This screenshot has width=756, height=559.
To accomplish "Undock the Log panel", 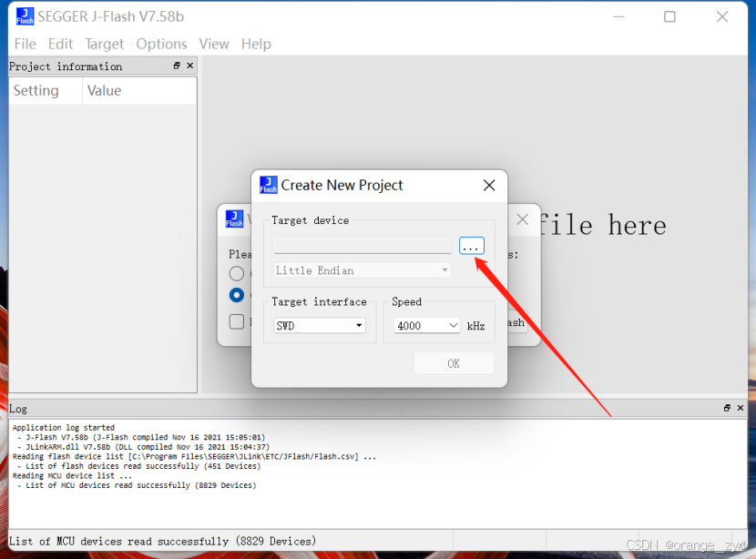I will tap(727, 408).
